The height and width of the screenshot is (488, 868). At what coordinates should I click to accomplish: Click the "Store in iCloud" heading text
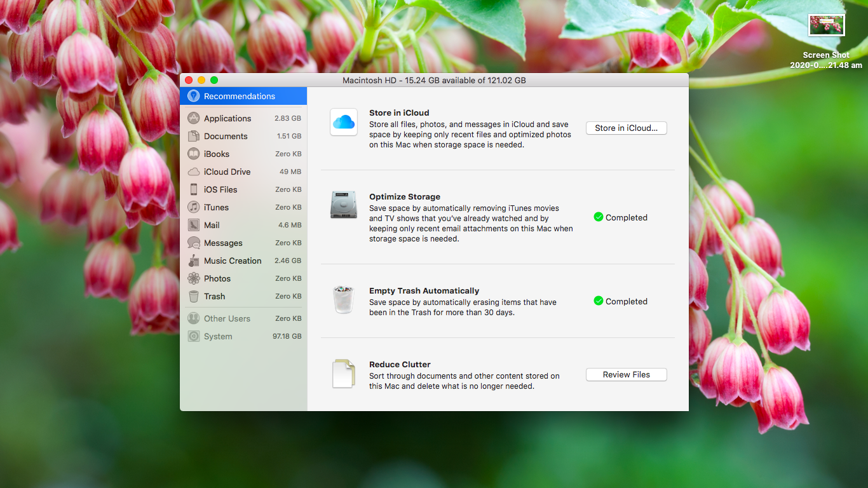click(x=399, y=113)
